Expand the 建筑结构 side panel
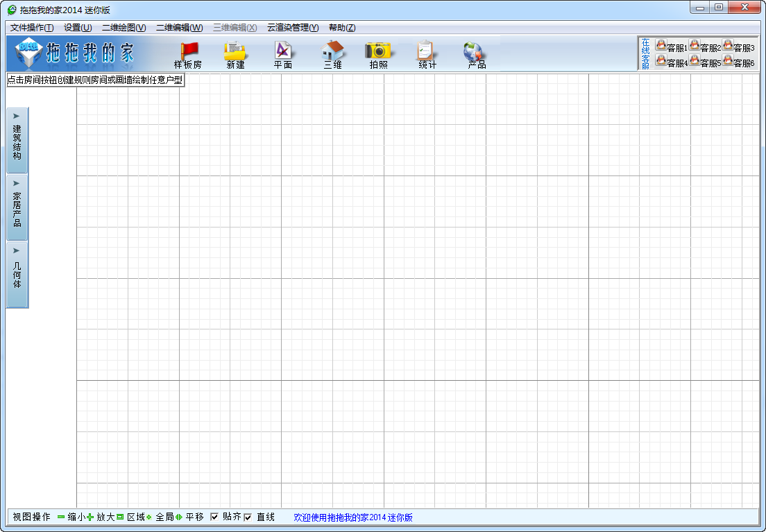Viewport: 766px width, 532px height. coord(17,140)
